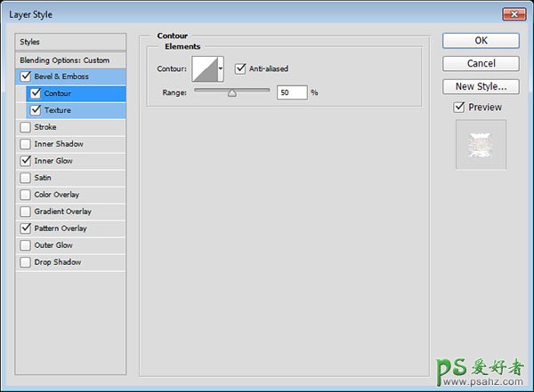Viewport: 534px width, 392px height.
Task: Uncheck the Texture effect checkbox
Action: point(36,110)
